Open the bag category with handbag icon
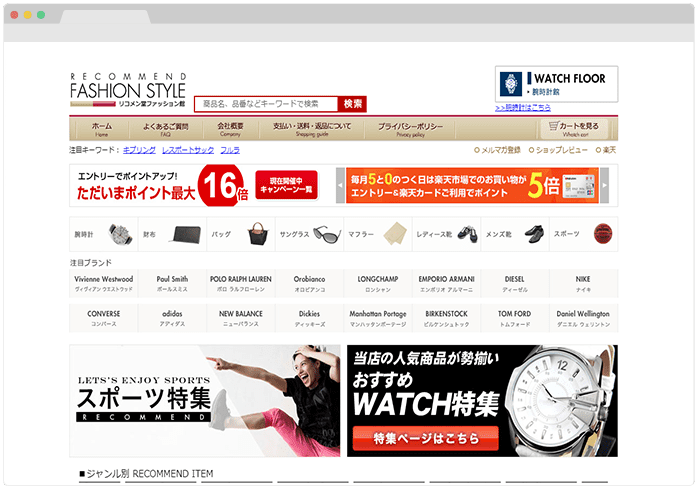698x490 pixels. (x=241, y=234)
